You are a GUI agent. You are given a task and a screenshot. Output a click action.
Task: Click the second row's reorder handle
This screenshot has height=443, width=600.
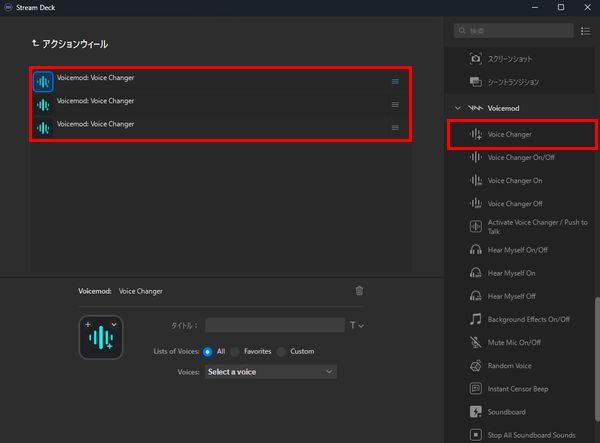[395, 104]
